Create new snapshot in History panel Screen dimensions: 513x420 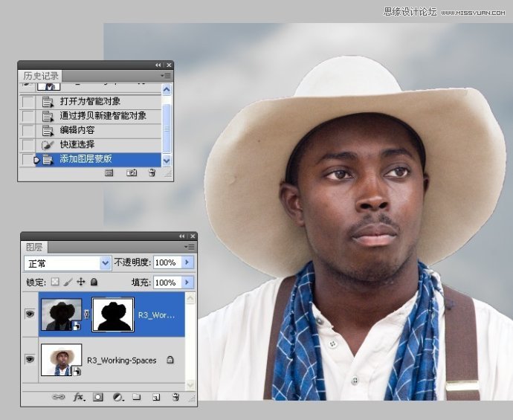coord(132,172)
